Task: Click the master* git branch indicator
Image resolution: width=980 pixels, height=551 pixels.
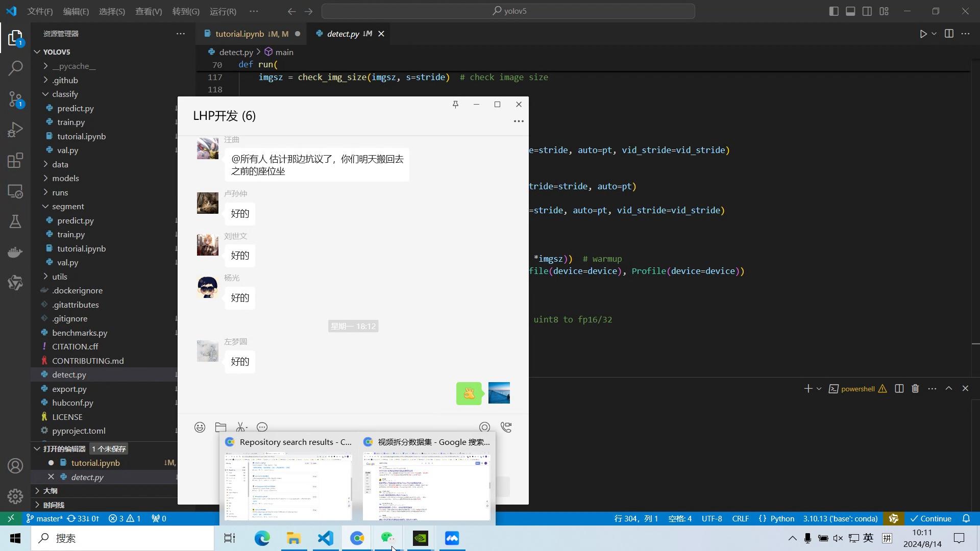Action: point(44,518)
